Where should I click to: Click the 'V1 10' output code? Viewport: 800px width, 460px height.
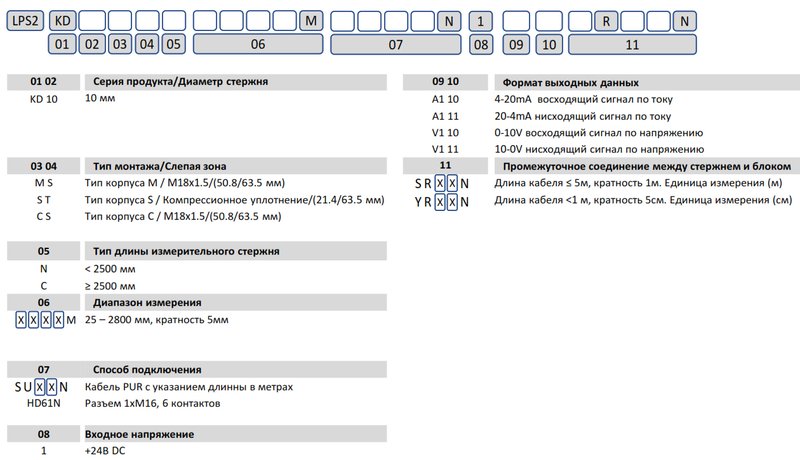tap(445, 133)
